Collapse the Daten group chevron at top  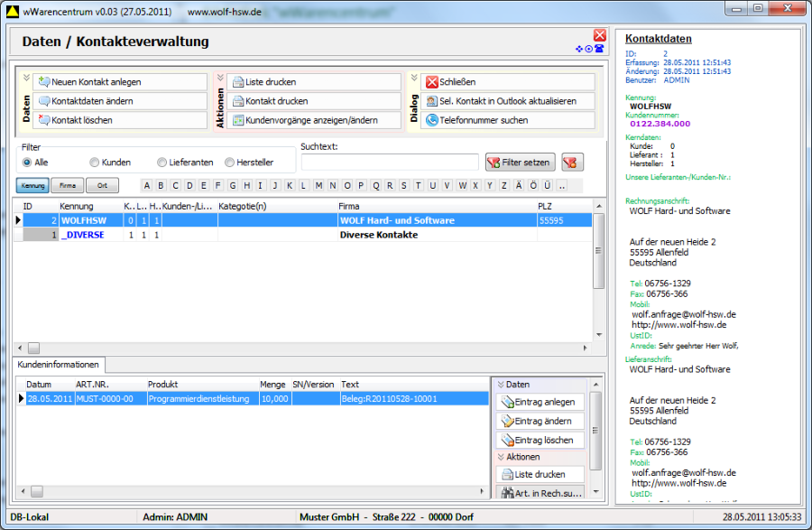pos(26,78)
